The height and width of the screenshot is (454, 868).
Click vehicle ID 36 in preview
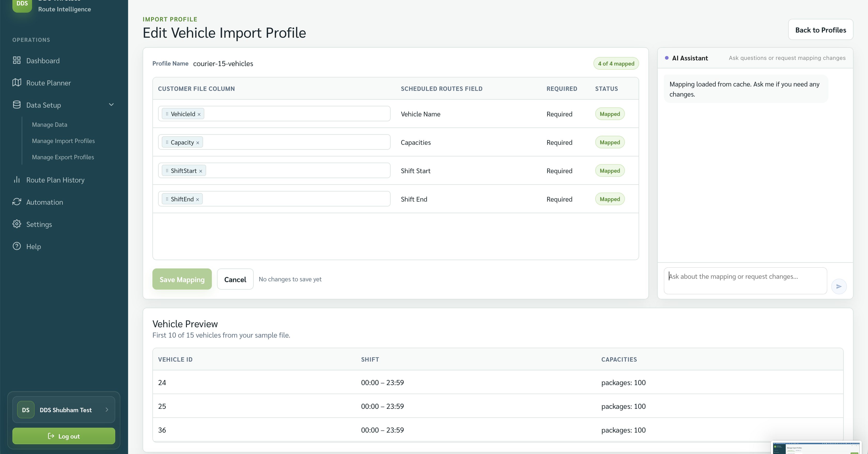pos(162,430)
